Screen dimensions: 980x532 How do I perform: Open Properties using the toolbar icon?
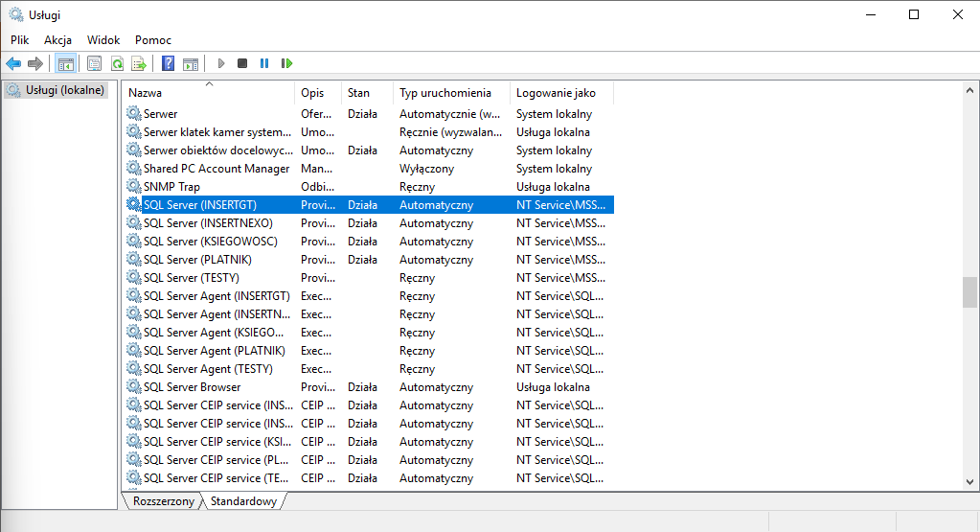pos(94,63)
